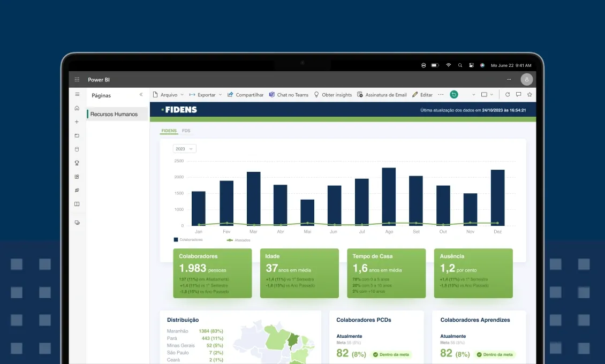This screenshot has height=364, width=605.
Task: Open Spotlight search in menu bar
Action: [x=460, y=65]
